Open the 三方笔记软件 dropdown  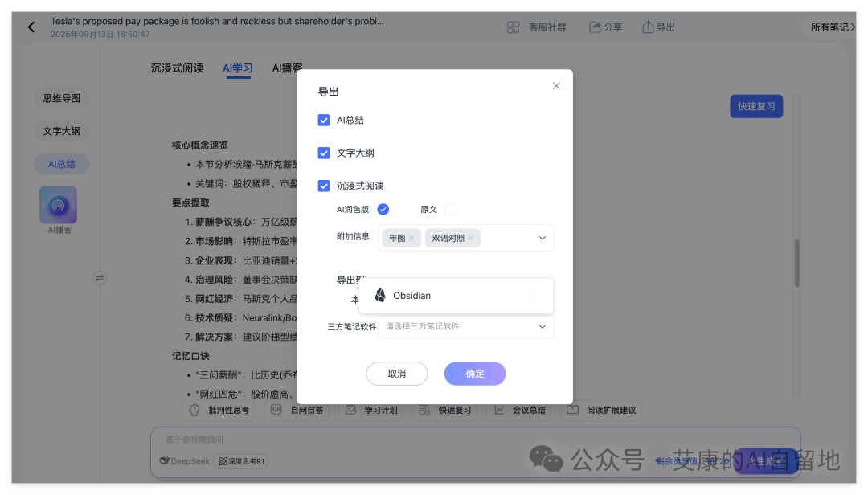point(541,327)
